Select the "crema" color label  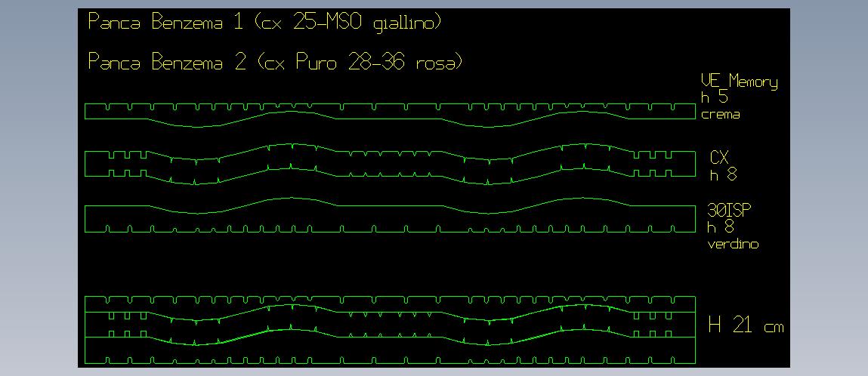click(x=720, y=115)
